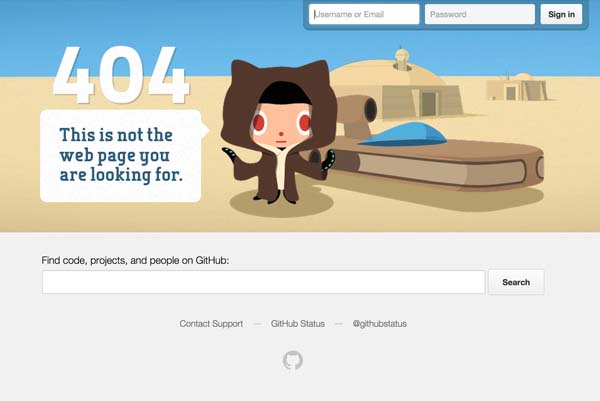The width and height of the screenshot is (600, 401).
Task: Click the Sign in button
Action: 561,14
